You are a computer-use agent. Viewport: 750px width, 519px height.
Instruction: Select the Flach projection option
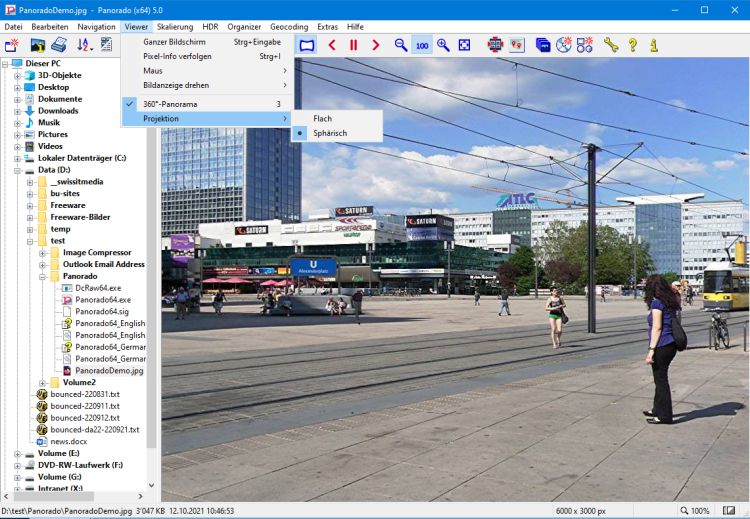pos(322,118)
